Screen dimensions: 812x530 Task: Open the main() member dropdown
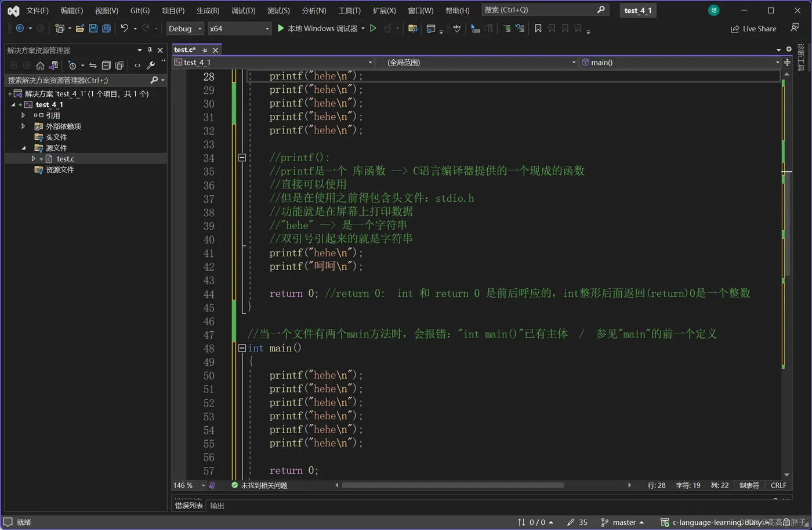click(680, 62)
